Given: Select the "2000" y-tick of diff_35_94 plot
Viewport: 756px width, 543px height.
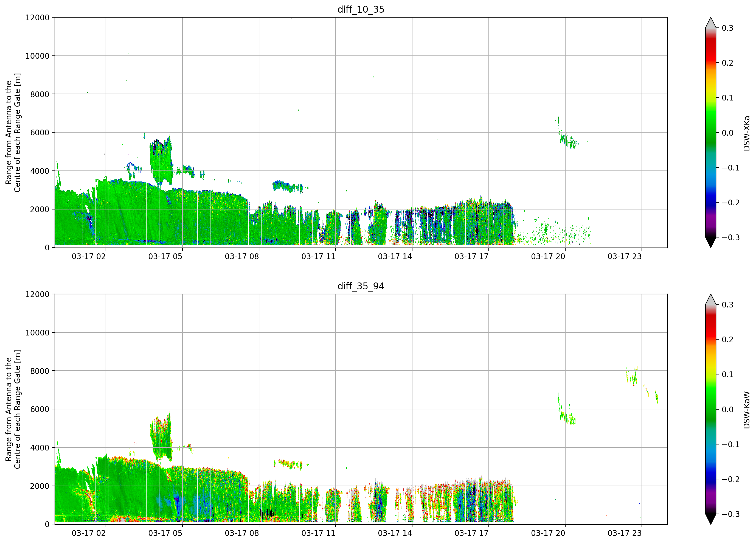Looking at the screenshot, I should click(x=40, y=486).
